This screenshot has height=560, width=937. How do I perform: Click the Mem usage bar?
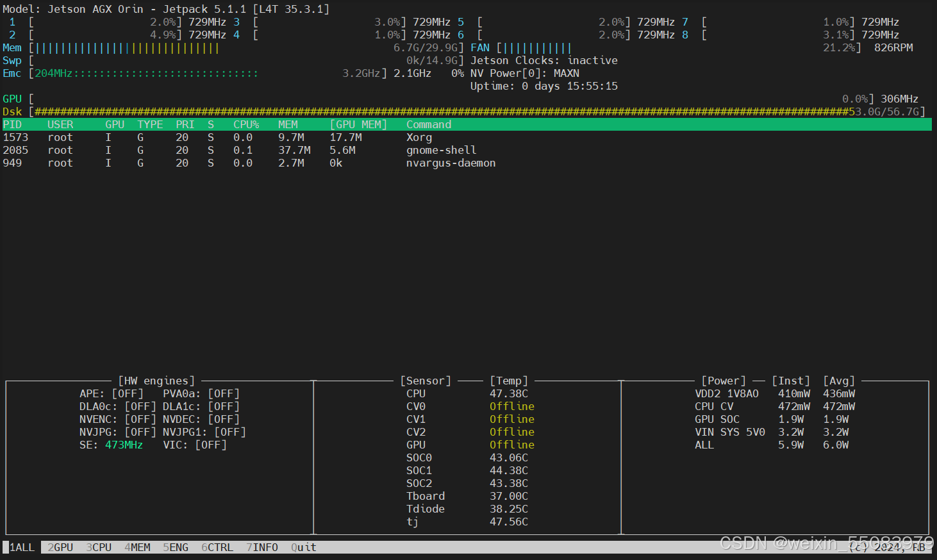click(246, 47)
